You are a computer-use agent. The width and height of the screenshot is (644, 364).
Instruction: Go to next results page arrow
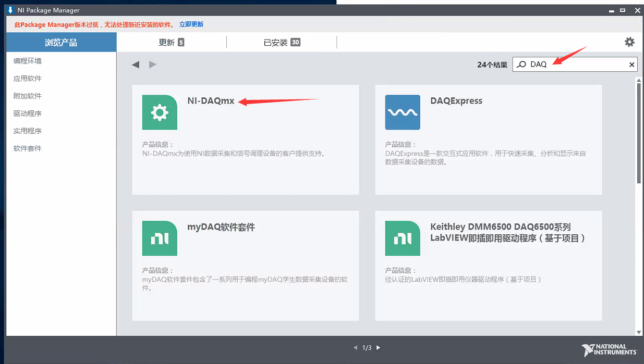click(x=379, y=347)
